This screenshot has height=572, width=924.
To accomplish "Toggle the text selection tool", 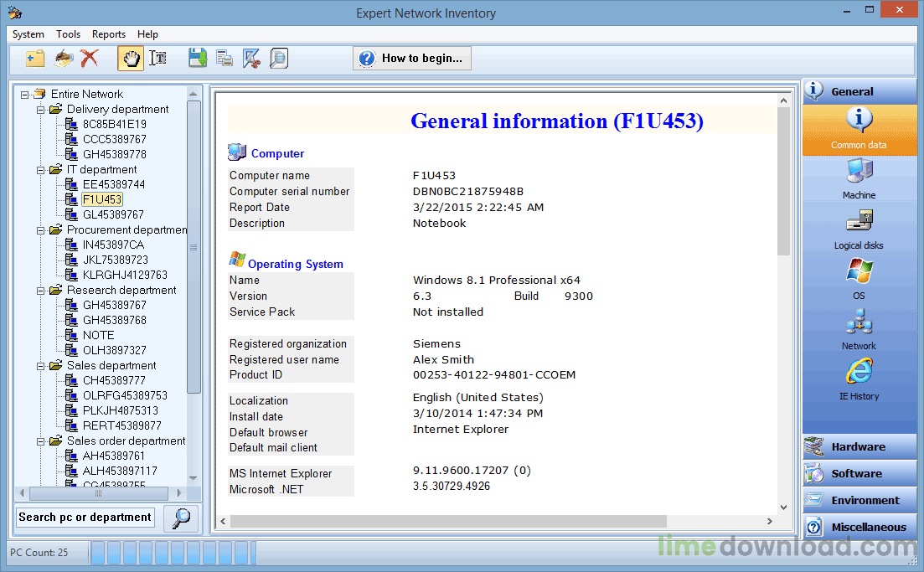I will (x=158, y=58).
